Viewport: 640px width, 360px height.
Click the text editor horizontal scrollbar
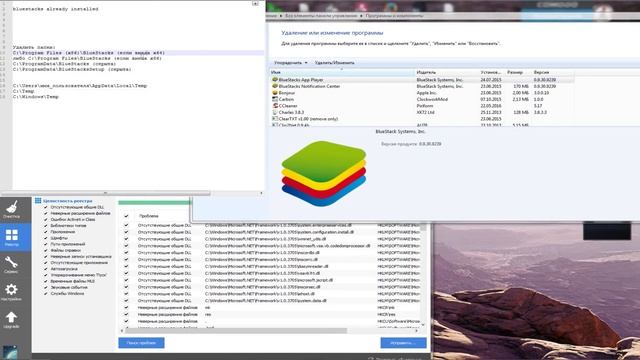coord(105,193)
